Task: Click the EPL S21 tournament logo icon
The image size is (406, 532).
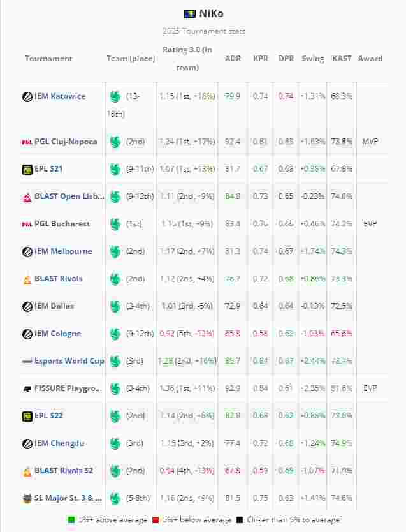Action: 27,169
